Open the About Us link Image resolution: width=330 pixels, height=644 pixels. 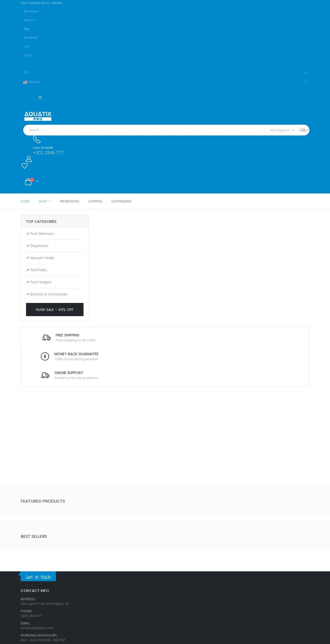click(30, 20)
